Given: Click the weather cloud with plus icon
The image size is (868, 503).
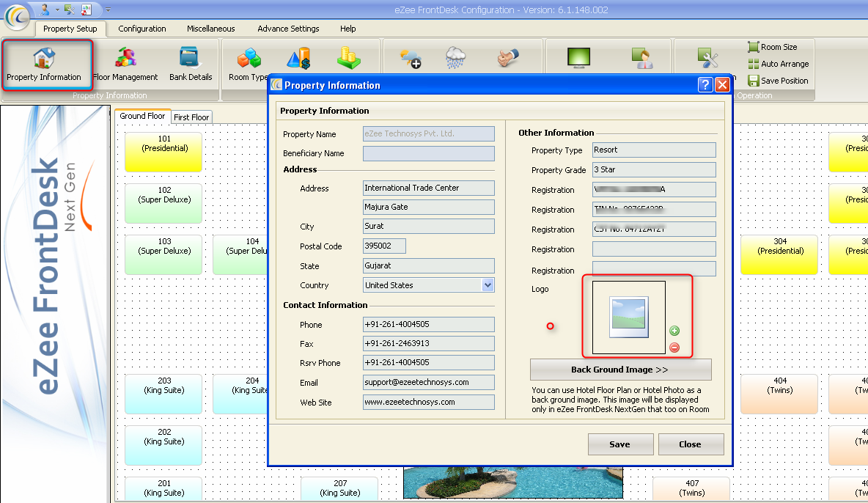Looking at the screenshot, I should [x=411, y=58].
